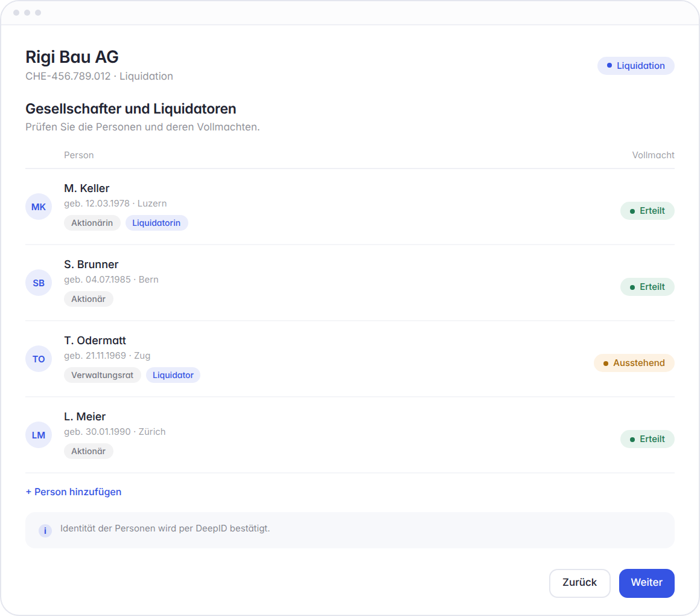Click birth details 'geb. 30.01.1990 · Zürich'
The width and height of the screenshot is (700, 616).
(115, 432)
